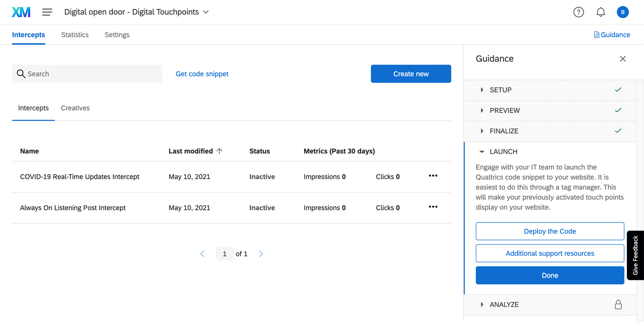Viewport: 644px width, 322px height.
Task: Open the project name dropdown chevron
Action: (206, 12)
